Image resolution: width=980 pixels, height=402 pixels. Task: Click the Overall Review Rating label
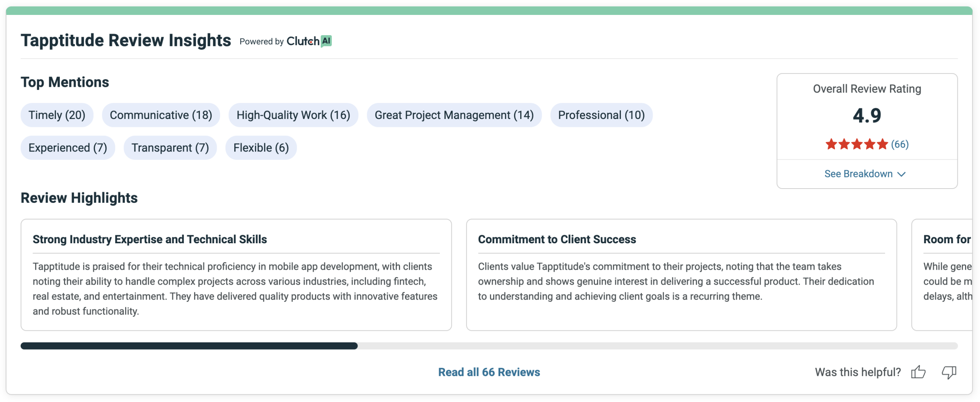point(867,89)
